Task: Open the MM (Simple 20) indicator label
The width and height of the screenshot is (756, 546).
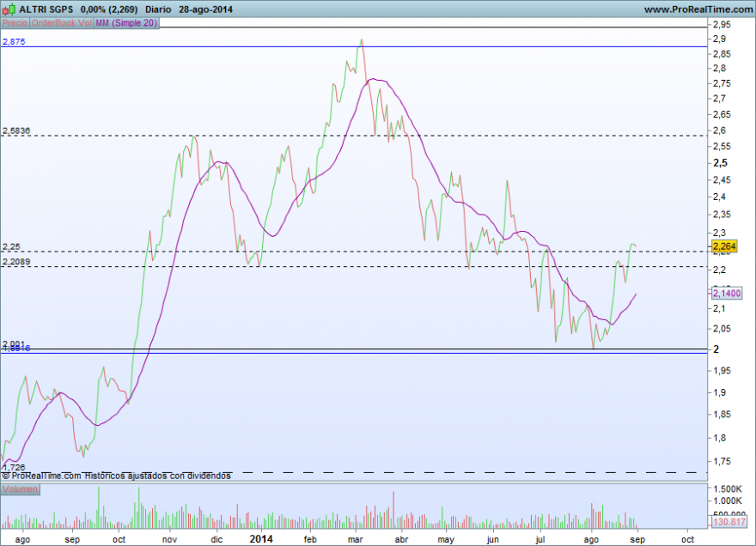Action: [126, 22]
